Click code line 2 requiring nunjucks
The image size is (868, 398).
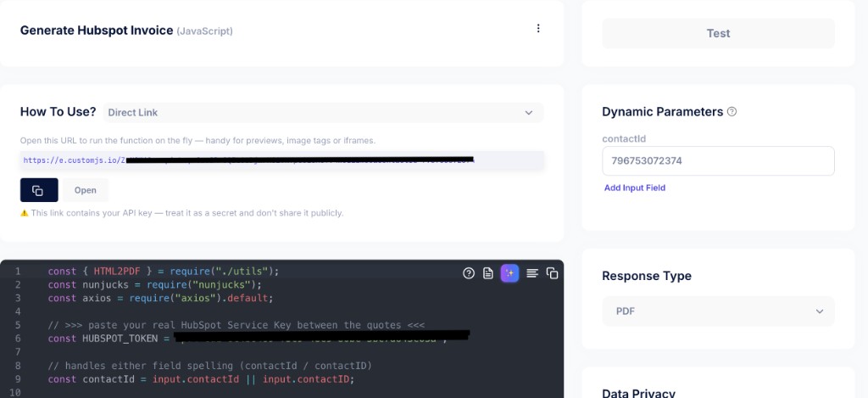pyautogui.click(x=154, y=284)
